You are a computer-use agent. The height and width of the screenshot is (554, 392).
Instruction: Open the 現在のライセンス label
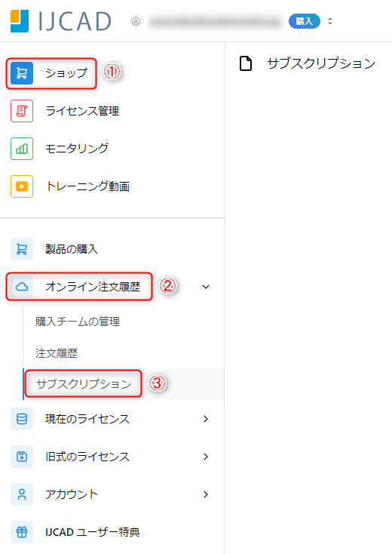pos(87,419)
